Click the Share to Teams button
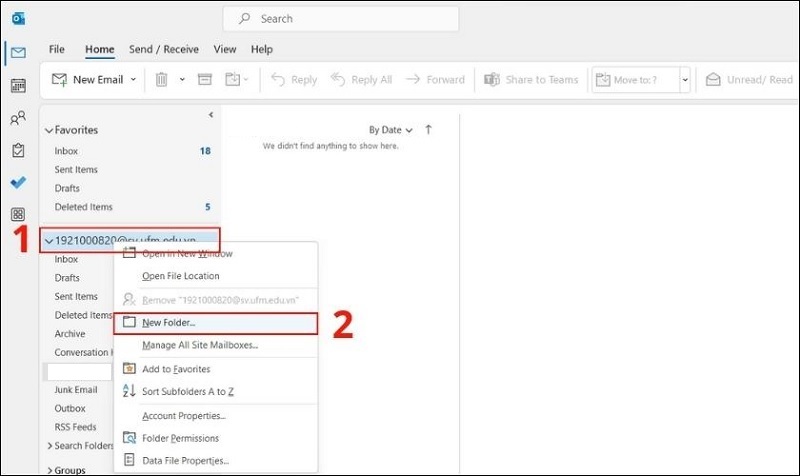This screenshot has width=800, height=476. (x=532, y=80)
